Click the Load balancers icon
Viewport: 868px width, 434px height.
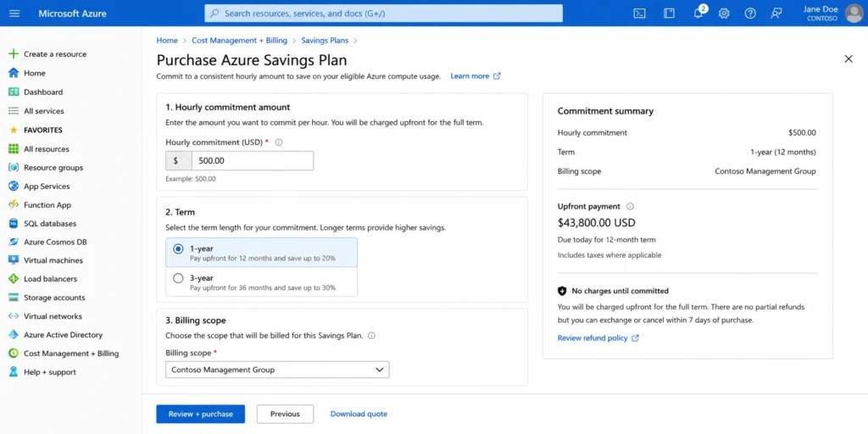pos(14,279)
